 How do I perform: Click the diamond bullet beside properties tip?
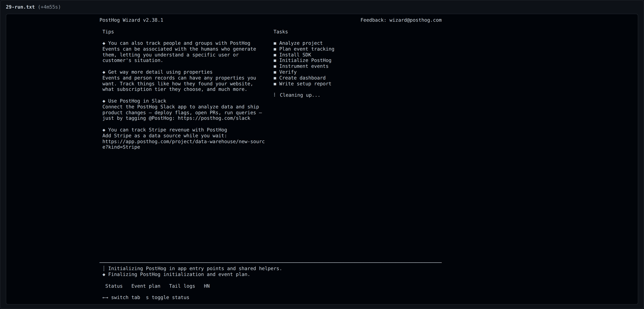(x=104, y=72)
